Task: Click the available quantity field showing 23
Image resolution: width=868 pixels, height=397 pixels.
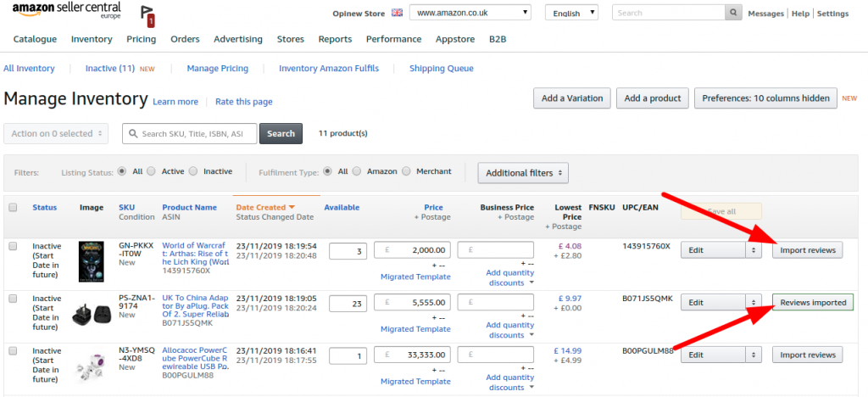Action: click(x=348, y=304)
